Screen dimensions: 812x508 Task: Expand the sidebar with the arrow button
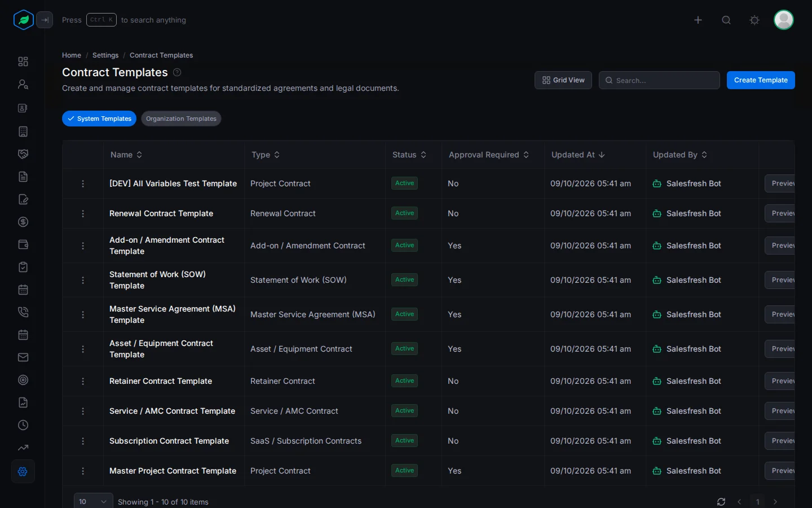[x=45, y=20]
